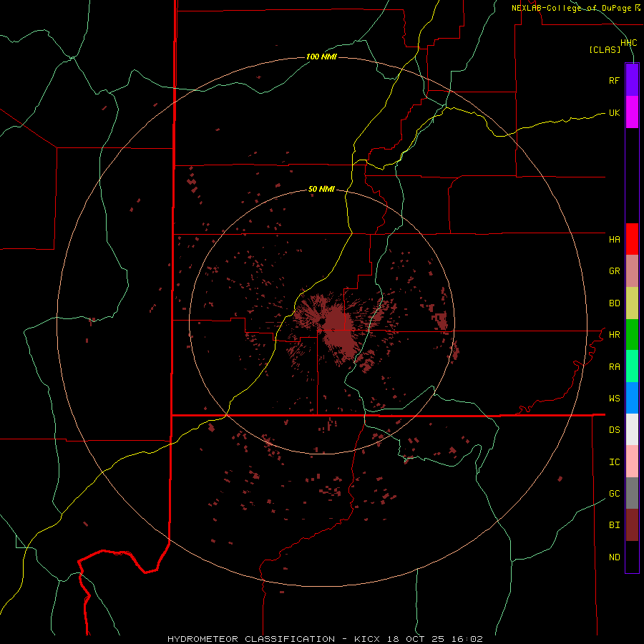The height and width of the screenshot is (644, 644).
Task: Click the [CLAS] units label
Action: tap(605, 50)
